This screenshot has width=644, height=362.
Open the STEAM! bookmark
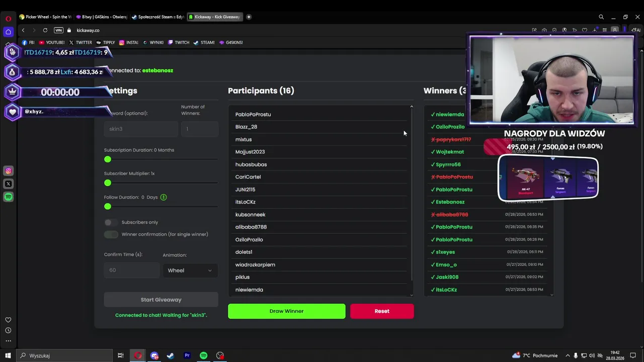click(204, 42)
